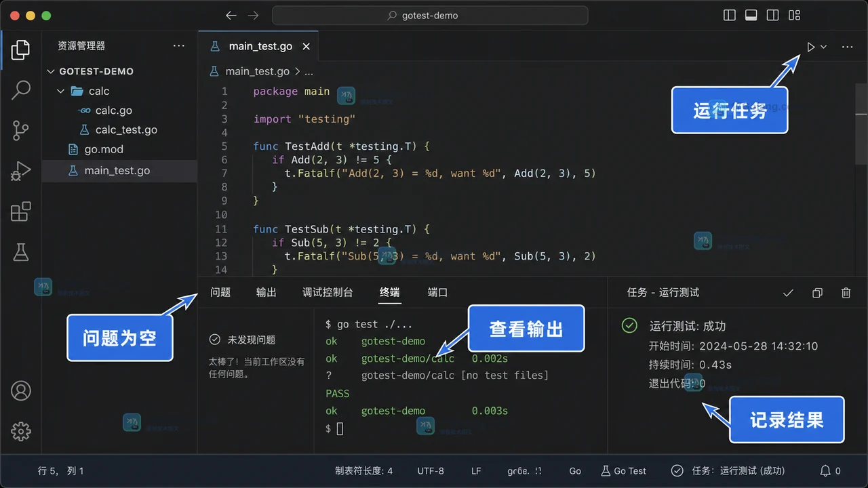Open the Explorer view in activity bar
Image resolution: width=868 pixels, height=488 pixels.
click(21, 49)
